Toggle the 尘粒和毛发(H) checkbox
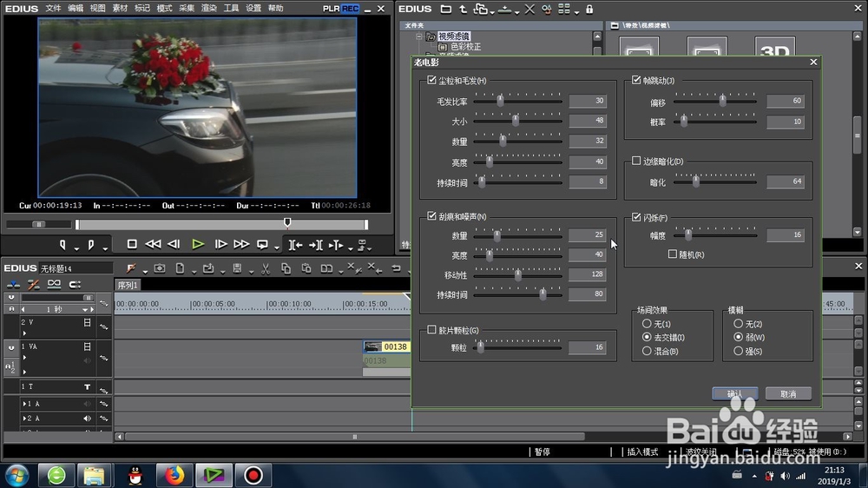Screen dimensions: 868x488 pyautogui.click(x=431, y=80)
